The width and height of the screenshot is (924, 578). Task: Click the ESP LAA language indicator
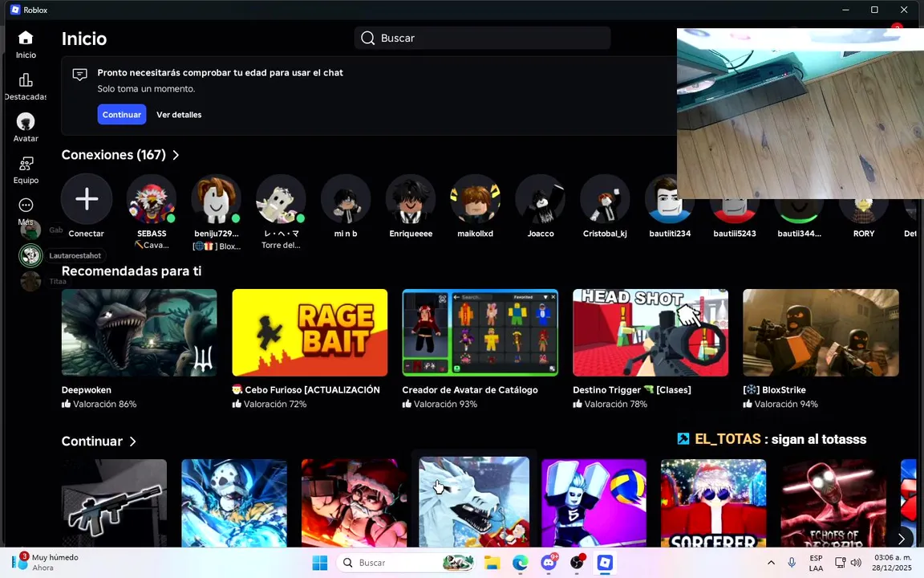pyautogui.click(x=817, y=563)
